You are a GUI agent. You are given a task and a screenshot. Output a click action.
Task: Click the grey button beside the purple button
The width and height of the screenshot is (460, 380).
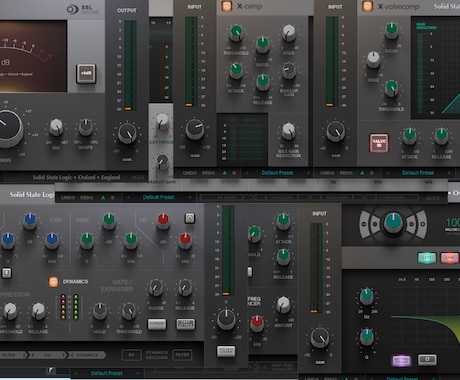(x=427, y=359)
